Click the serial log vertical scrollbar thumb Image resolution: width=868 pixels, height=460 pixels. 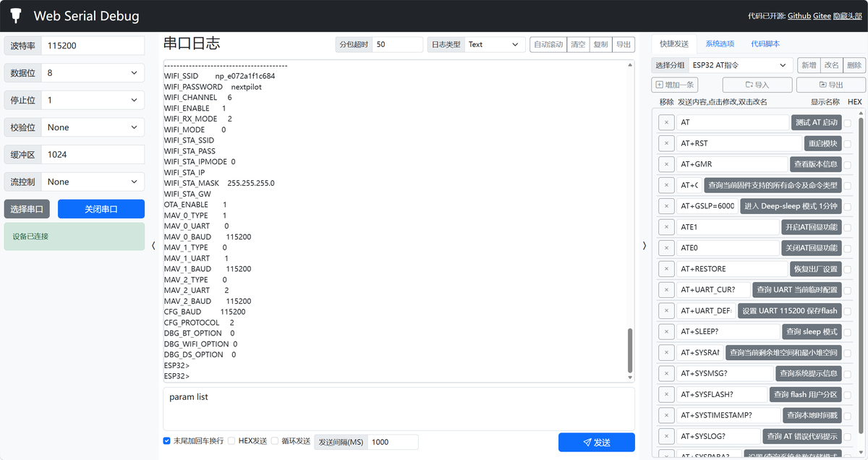pyautogui.click(x=630, y=350)
